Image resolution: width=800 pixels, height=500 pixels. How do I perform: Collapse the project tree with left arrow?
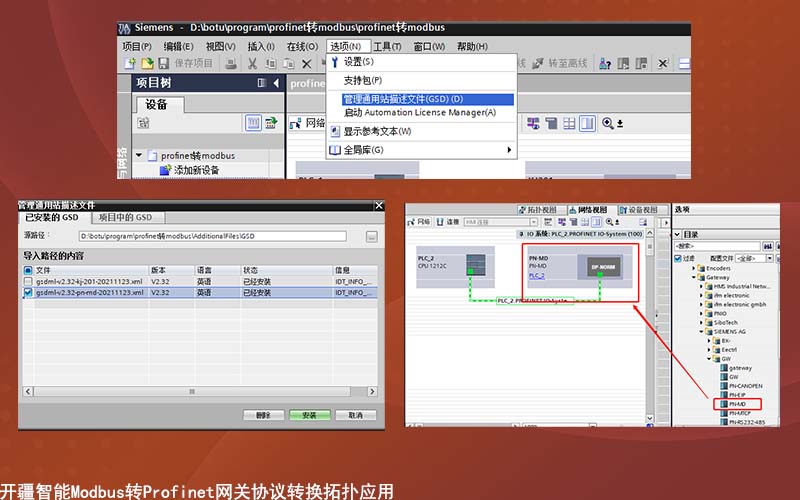(276, 83)
